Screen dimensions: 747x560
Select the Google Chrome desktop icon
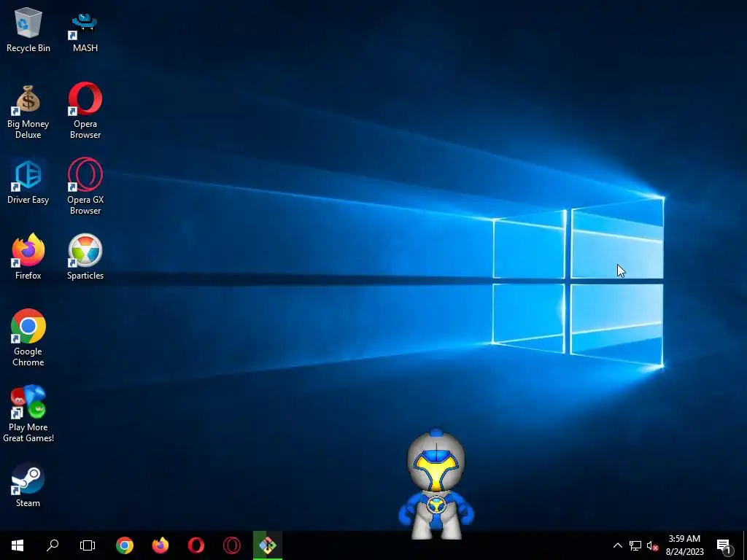(28, 338)
